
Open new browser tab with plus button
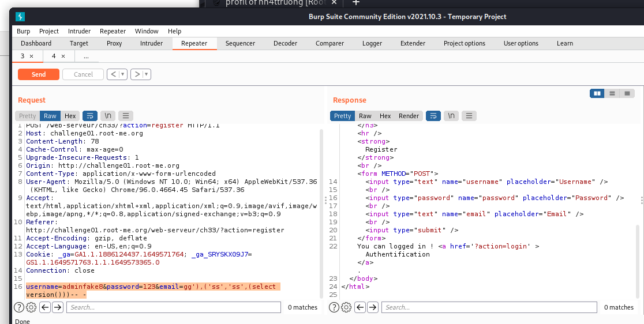(x=356, y=3)
